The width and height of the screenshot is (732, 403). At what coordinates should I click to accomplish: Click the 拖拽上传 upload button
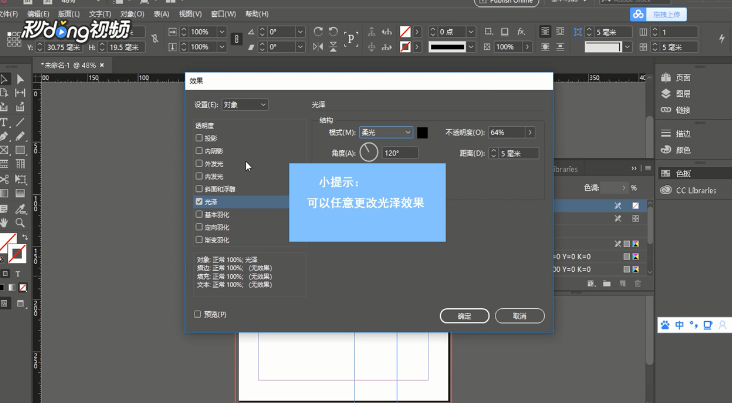(x=658, y=14)
